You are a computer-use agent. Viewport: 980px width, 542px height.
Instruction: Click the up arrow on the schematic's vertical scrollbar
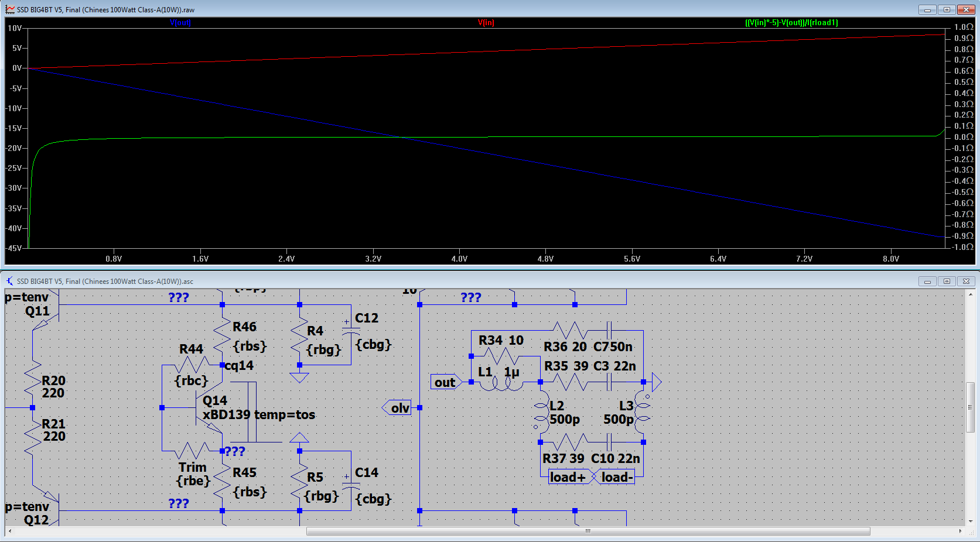970,294
